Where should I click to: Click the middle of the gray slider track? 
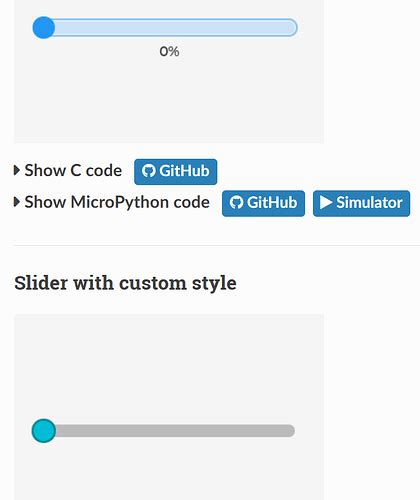pos(169,431)
